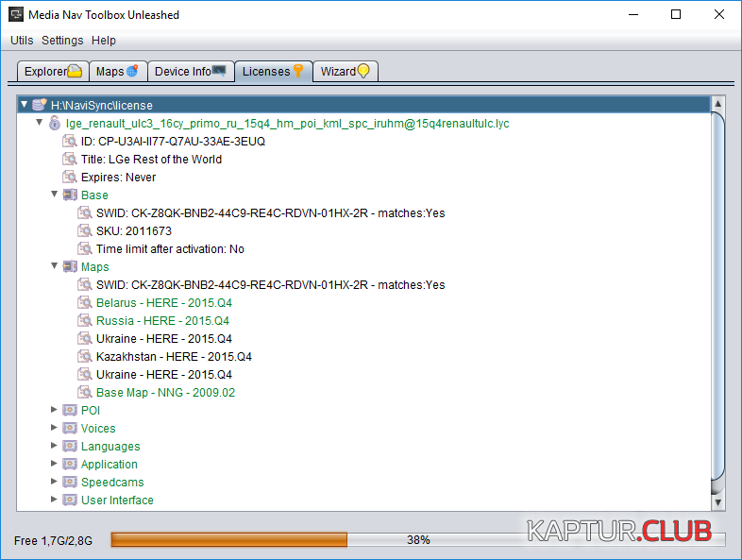Expand the Speedcams section
The image size is (742, 560).
[54, 482]
